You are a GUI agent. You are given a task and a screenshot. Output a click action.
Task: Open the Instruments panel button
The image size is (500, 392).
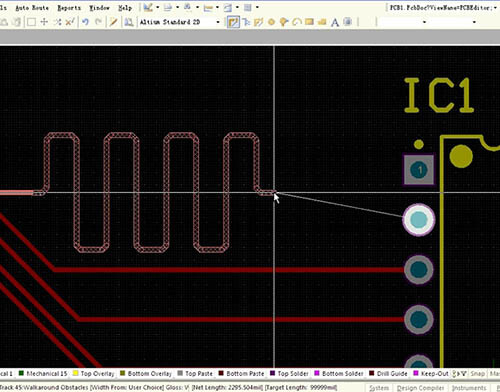point(469,388)
